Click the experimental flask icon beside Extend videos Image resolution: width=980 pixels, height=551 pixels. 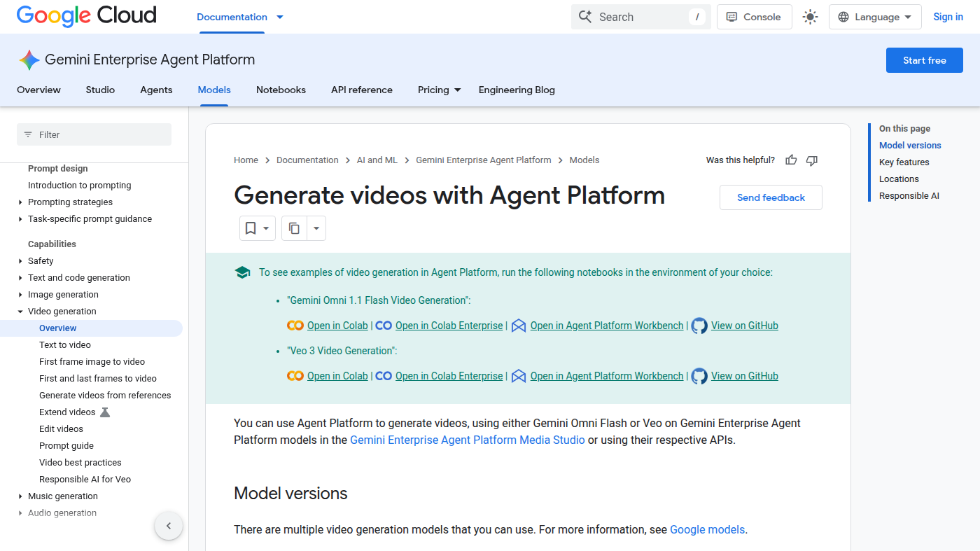pos(105,412)
